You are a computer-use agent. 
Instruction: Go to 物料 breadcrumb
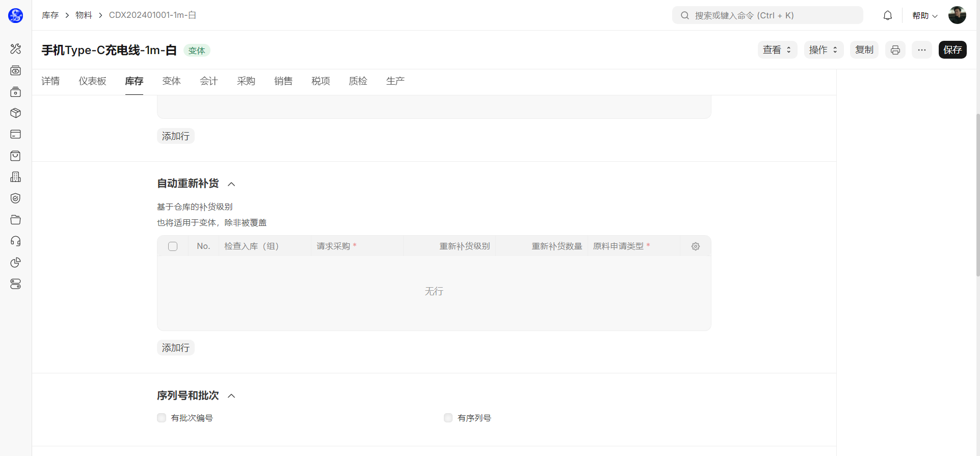point(84,15)
